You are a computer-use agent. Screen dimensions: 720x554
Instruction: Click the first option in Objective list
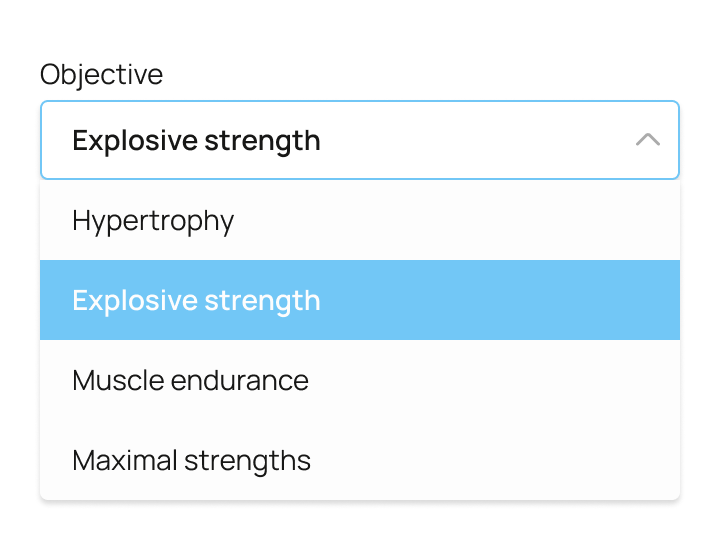pyautogui.click(x=153, y=220)
